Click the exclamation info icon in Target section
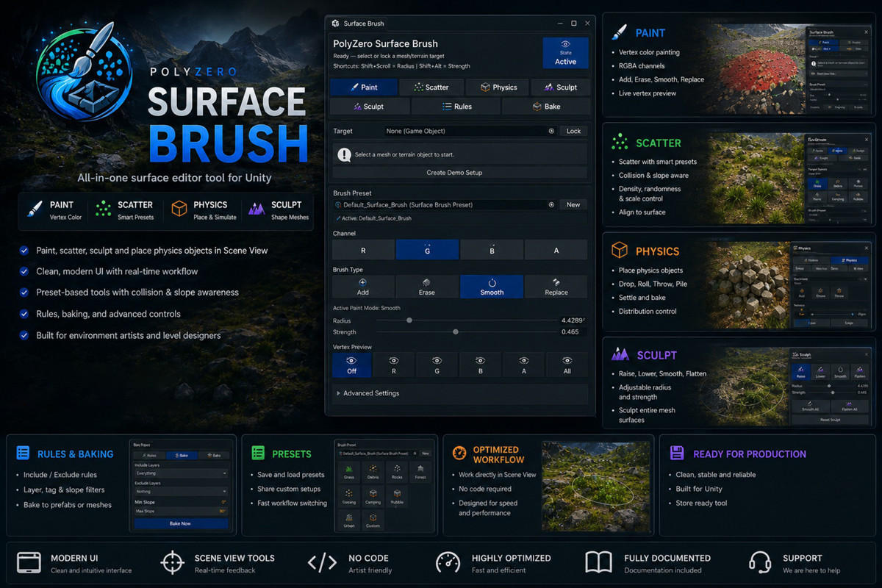This screenshot has width=882, height=588. point(344,155)
